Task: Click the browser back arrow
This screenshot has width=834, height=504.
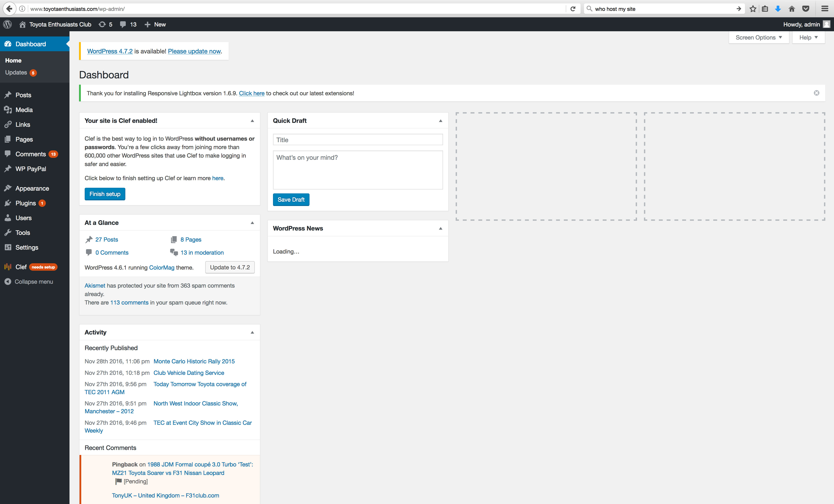Action: [10, 9]
